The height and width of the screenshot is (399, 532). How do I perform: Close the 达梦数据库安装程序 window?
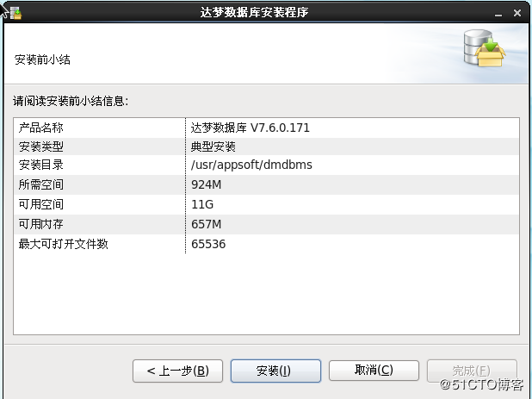517,13
